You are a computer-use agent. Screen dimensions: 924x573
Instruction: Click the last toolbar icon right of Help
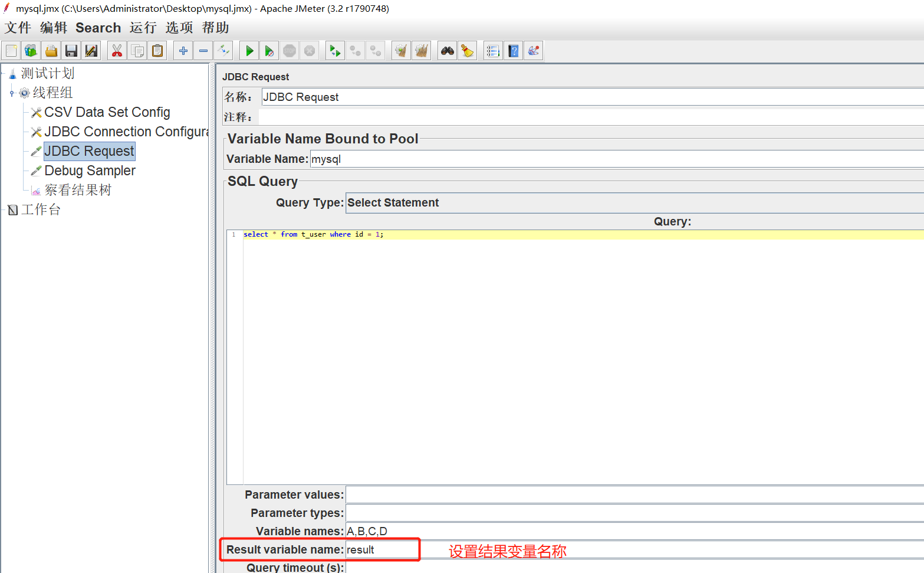point(534,51)
